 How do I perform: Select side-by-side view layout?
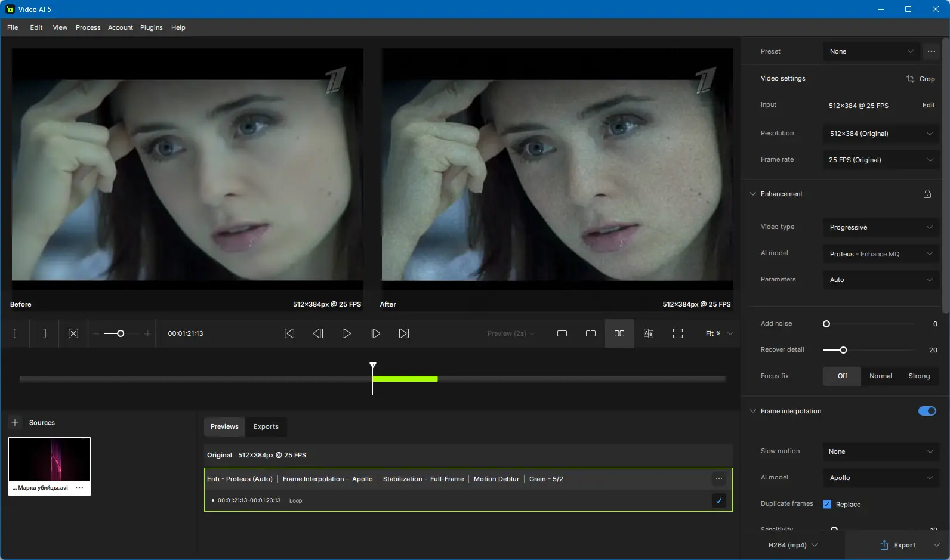click(x=619, y=333)
